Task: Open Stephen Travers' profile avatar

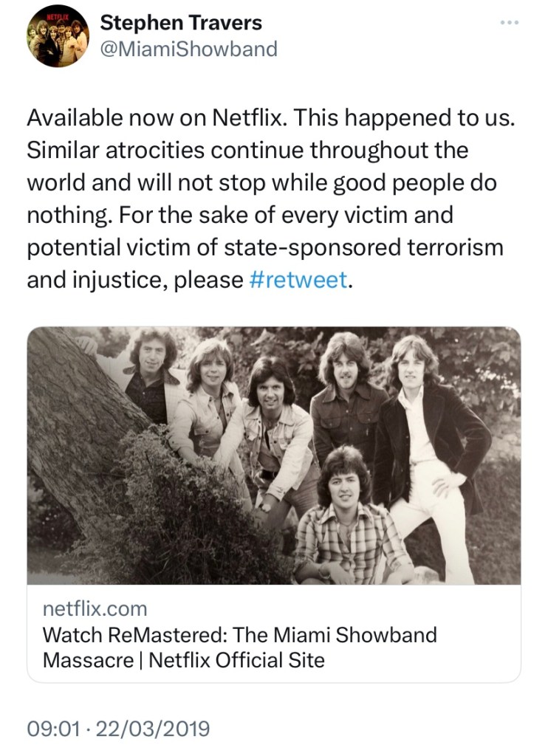Action: coord(58,37)
